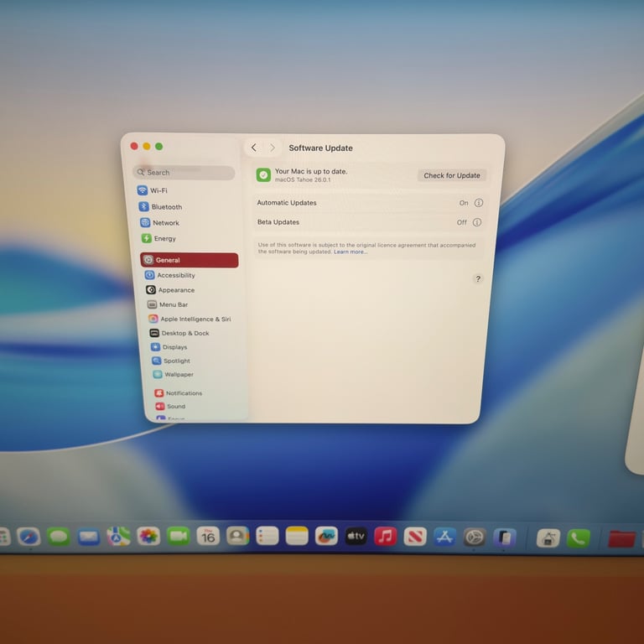The width and height of the screenshot is (644, 644).
Task: Open Music from the Dock
Action: (385, 536)
